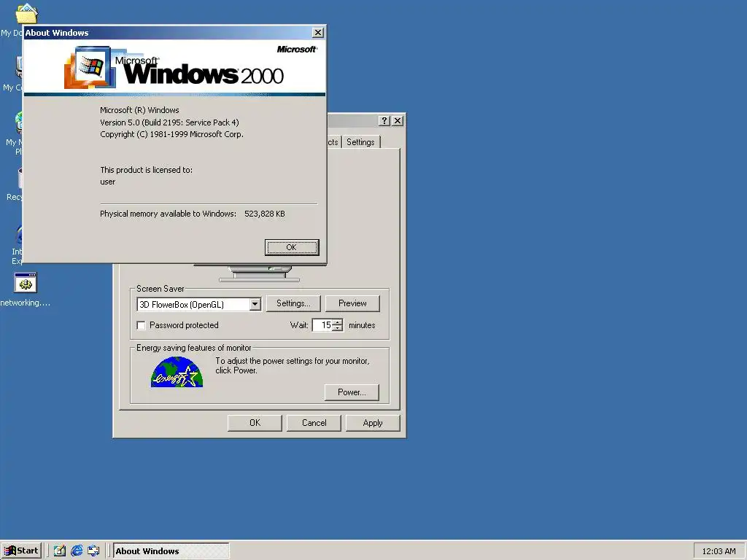Screen dimensions: 747x560
Task: Open screen saver Settings button
Action: pyautogui.click(x=293, y=303)
